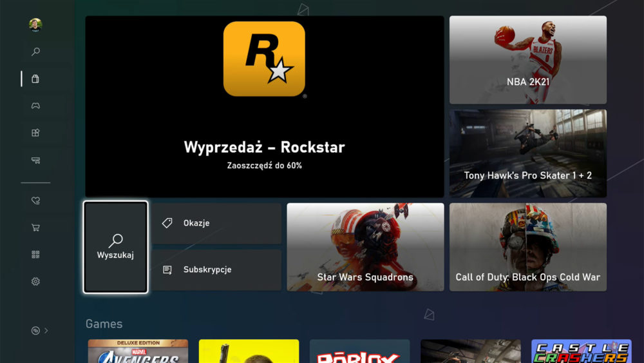Click the Rockstar Games logo
Viewport: 644px width, 363px height.
[264, 59]
